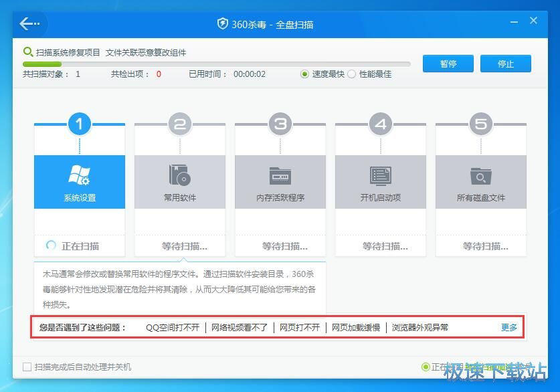Select the all disk files folder icon
This screenshot has height=392, width=560.
(x=480, y=176)
